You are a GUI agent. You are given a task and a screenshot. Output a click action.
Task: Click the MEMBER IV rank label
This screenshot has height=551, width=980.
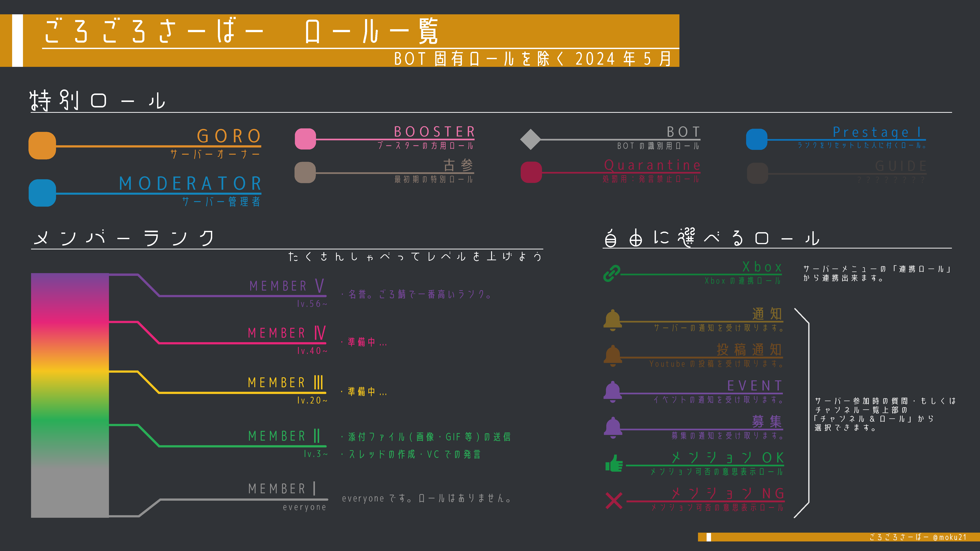pyautogui.click(x=287, y=333)
